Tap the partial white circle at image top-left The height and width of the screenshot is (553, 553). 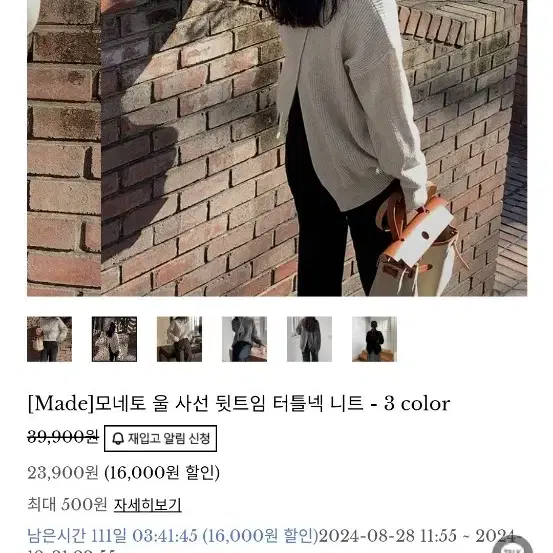pyautogui.click(x=34, y=16)
